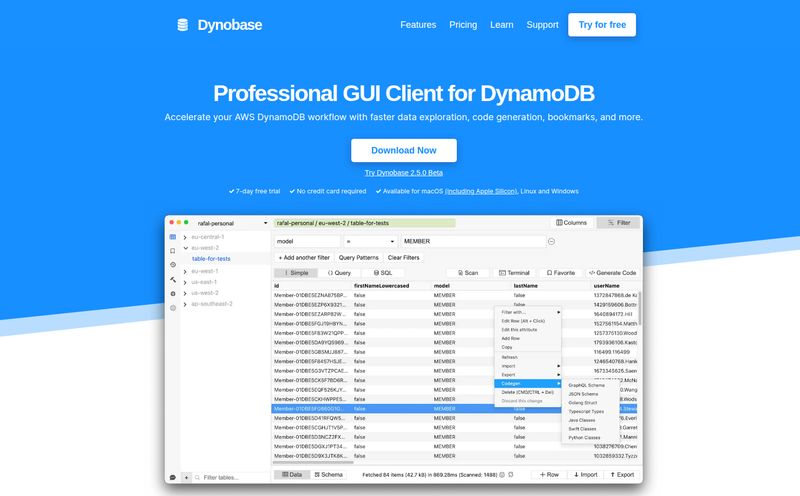Screen dimensions: 800x496
Task: Click + Add another filter button
Action: (x=304, y=258)
